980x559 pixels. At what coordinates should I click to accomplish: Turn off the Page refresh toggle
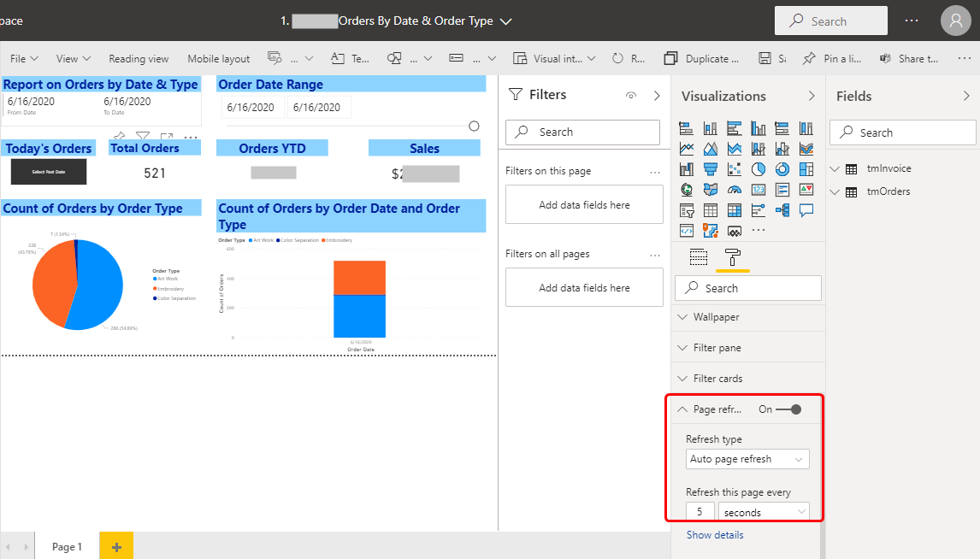tap(789, 409)
